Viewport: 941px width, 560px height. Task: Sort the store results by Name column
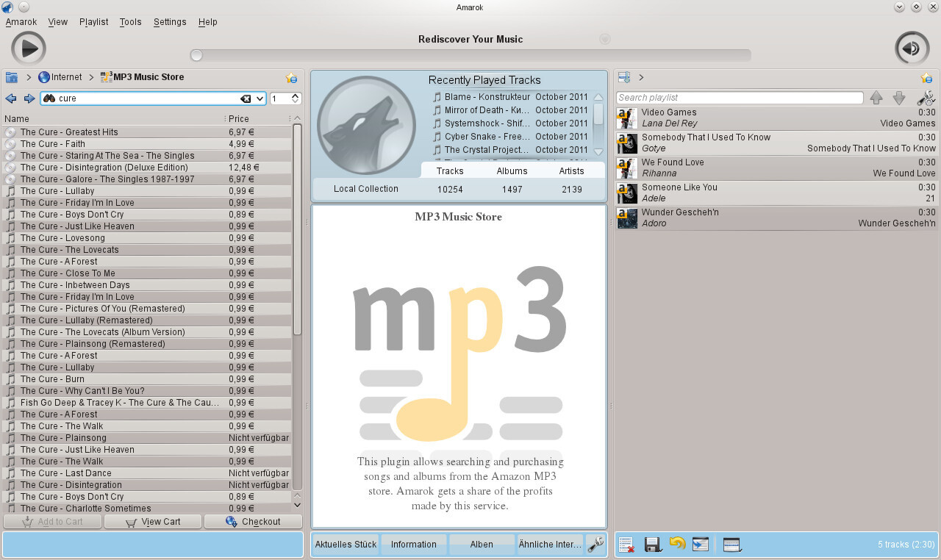click(x=113, y=118)
